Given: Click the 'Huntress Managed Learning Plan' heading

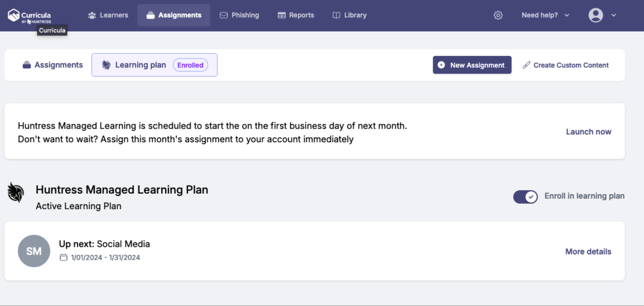Looking at the screenshot, I should click(122, 190).
